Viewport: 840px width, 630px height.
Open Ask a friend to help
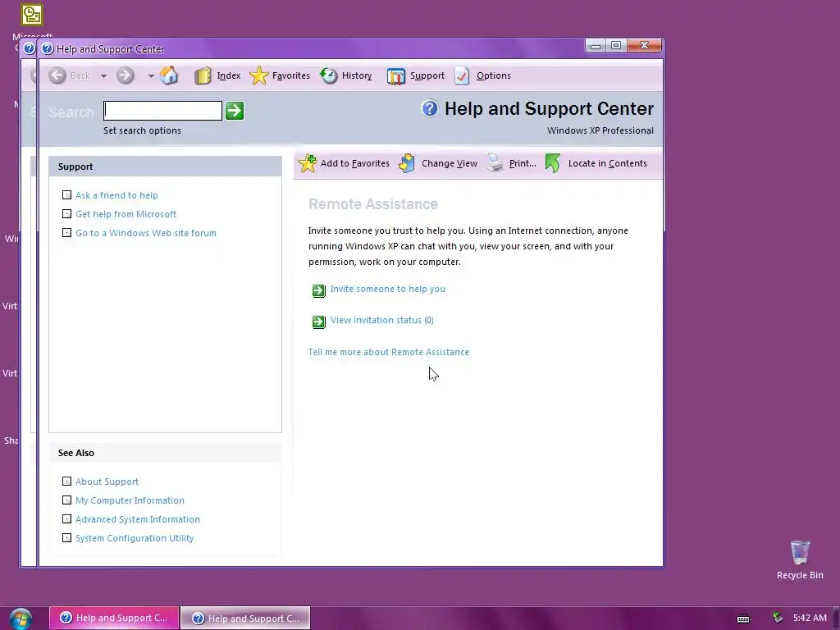coord(116,195)
